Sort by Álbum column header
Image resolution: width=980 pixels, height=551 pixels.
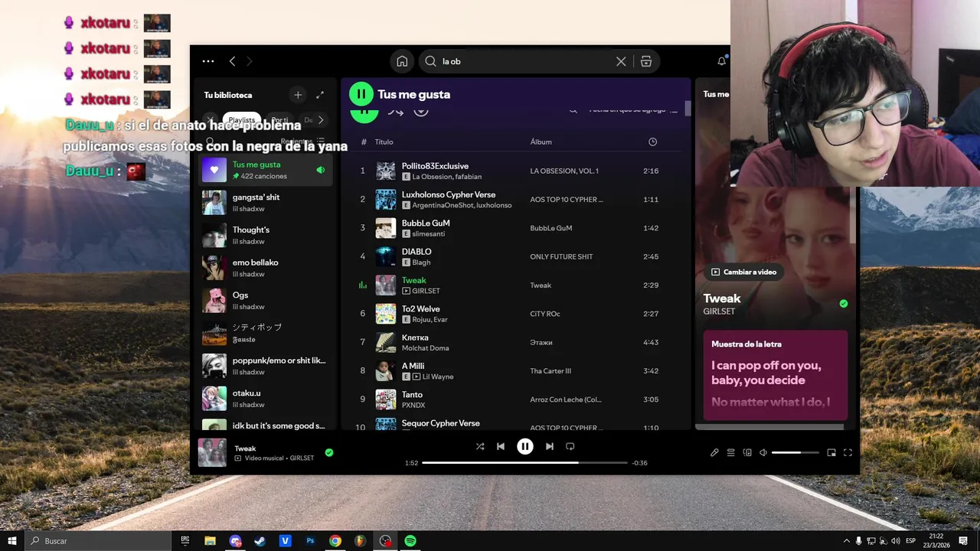tap(541, 142)
